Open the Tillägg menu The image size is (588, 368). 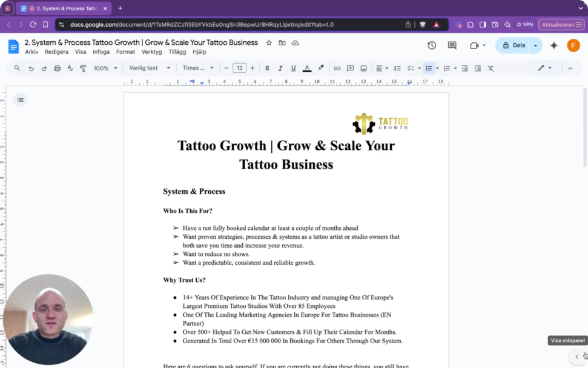177,52
